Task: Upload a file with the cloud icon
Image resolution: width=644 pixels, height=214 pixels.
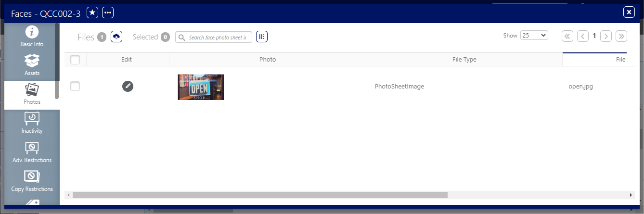Action: pyautogui.click(x=116, y=37)
